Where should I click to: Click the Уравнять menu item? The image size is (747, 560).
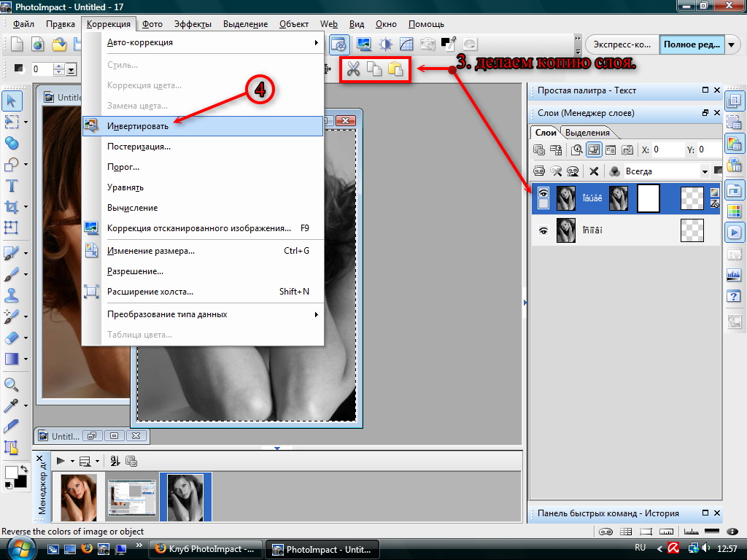[203, 187]
